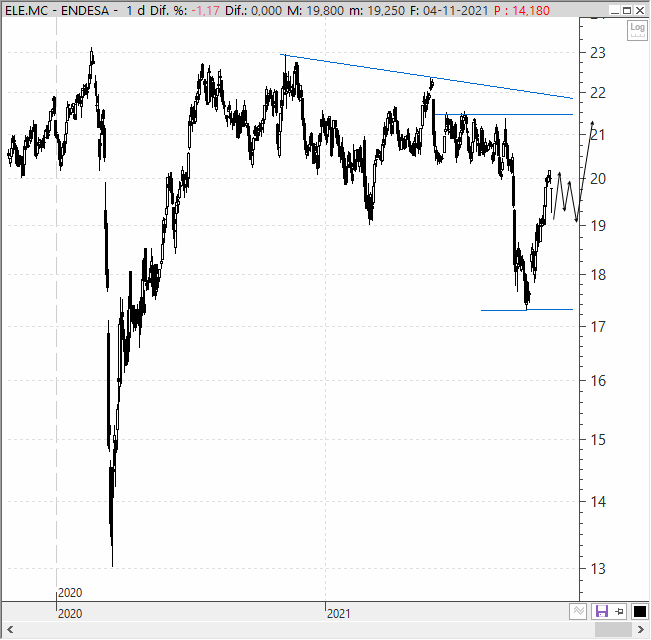Toggle the Log scale button
651x640 pixels.
[x=637, y=31]
